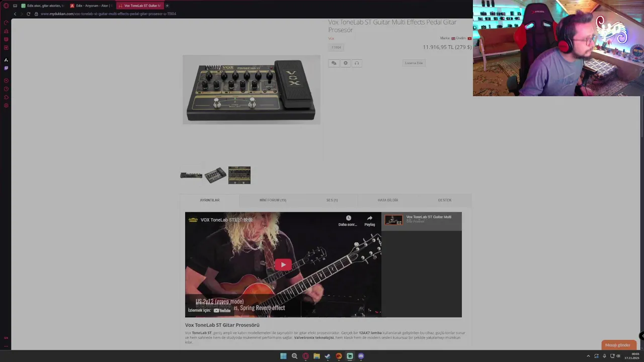
Task: Open Discord from the taskbar
Action: [x=361, y=356]
